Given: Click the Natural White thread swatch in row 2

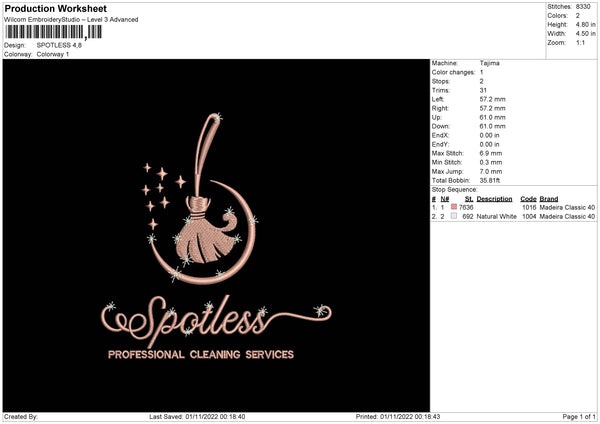Looking at the screenshot, I should click(x=454, y=216).
